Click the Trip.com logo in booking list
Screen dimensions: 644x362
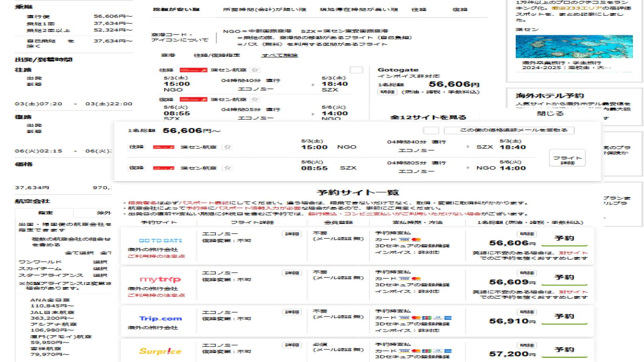click(x=160, y=318)
